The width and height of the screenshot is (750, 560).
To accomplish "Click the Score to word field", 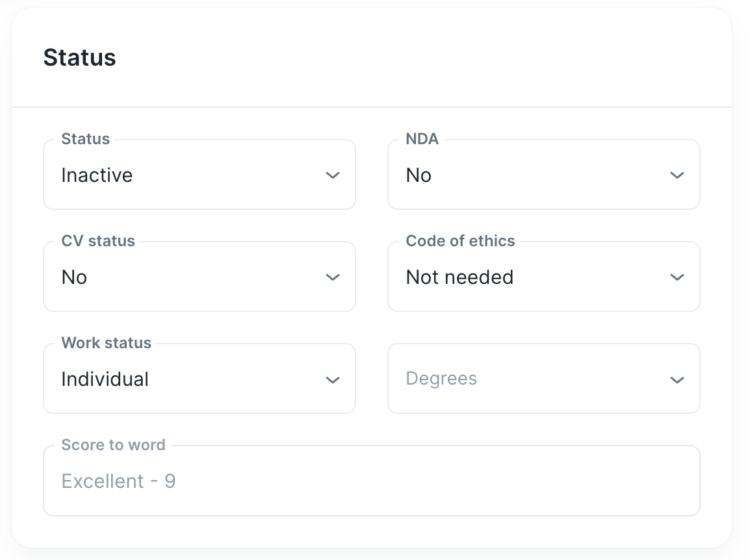I will 372,481.
